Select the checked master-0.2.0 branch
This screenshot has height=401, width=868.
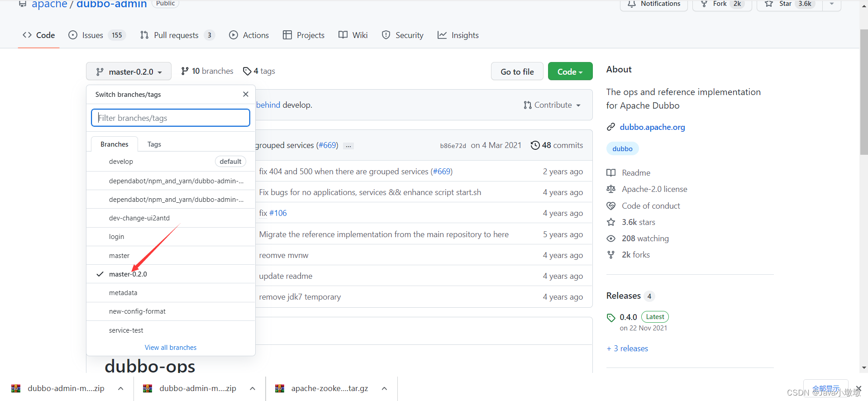(171, 274)
